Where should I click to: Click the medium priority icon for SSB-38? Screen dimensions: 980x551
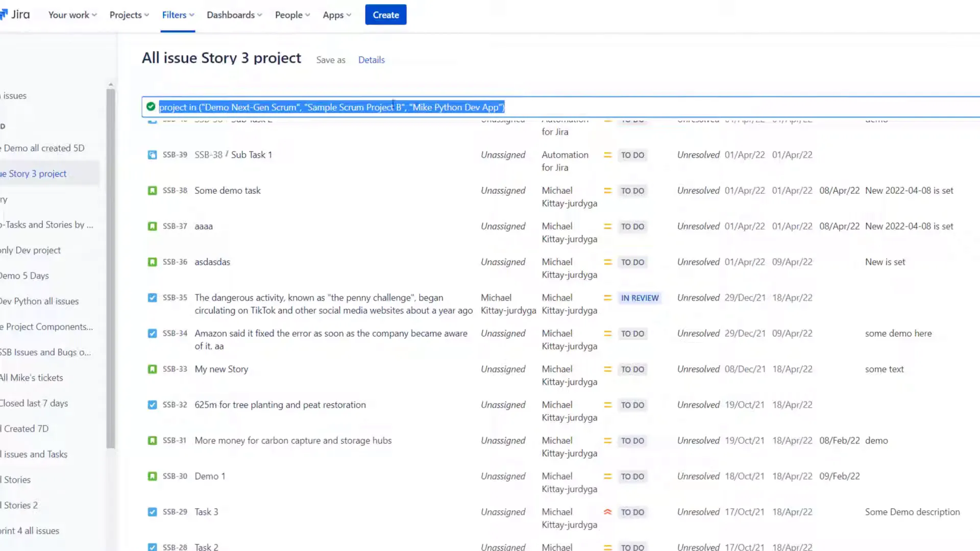[x=607, y=190]
